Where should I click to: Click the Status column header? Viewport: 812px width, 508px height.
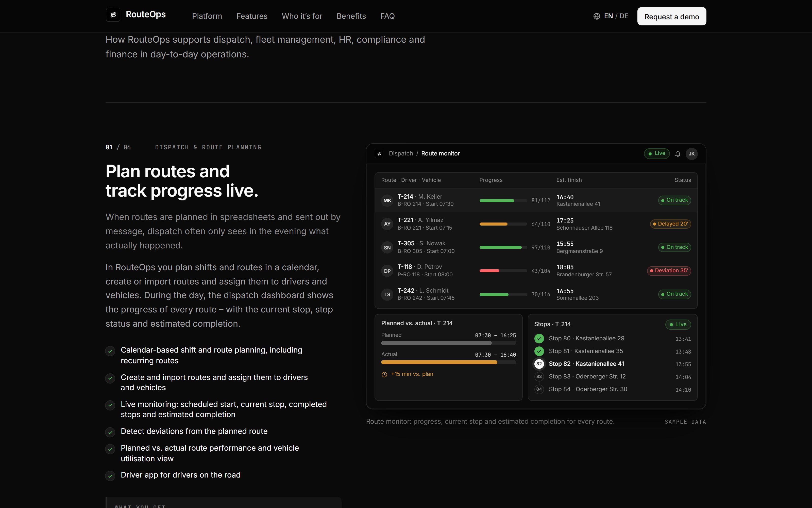[x=683, y=180]
